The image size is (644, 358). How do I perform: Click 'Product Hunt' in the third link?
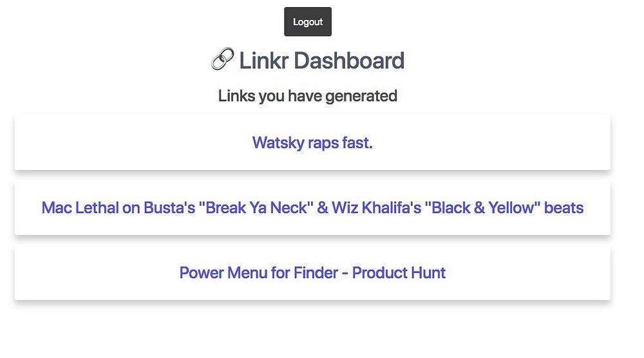(399, 272)
